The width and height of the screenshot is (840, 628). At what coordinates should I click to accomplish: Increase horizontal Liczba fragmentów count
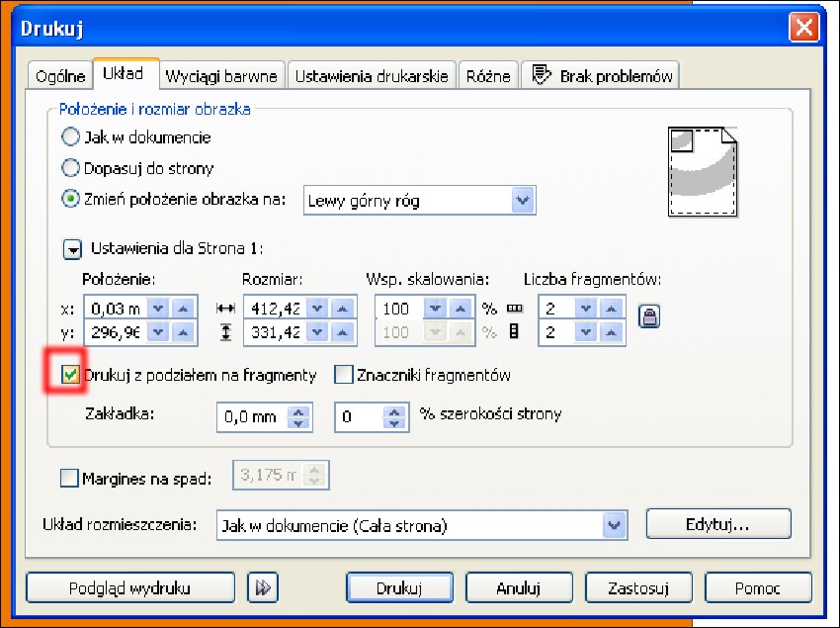point(611,309)
